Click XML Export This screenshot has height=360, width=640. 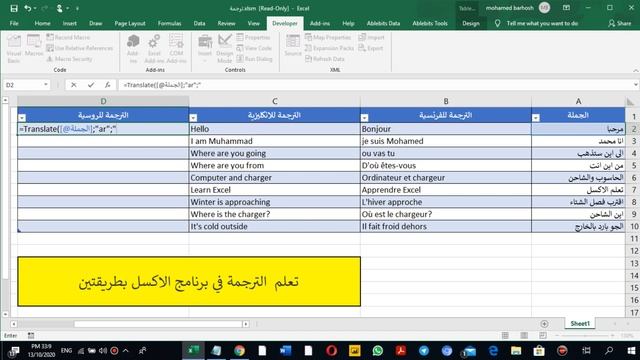[x=371, y=48]
